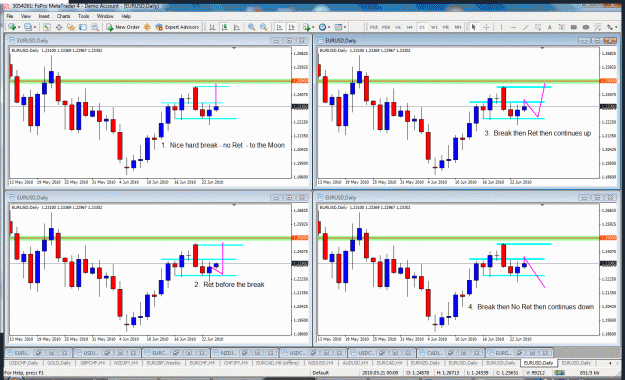625x380 pixels.
Task: Open the Help menu
Action: 126,16
